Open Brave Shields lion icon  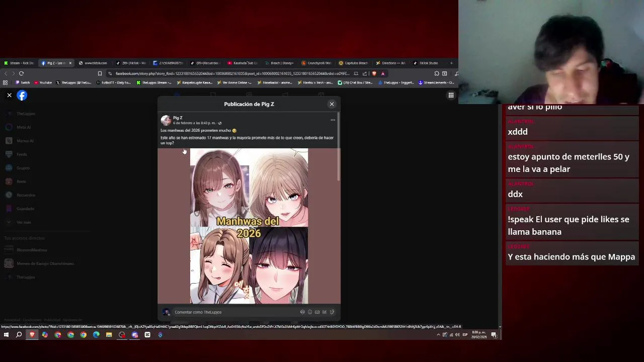(374, 73)
